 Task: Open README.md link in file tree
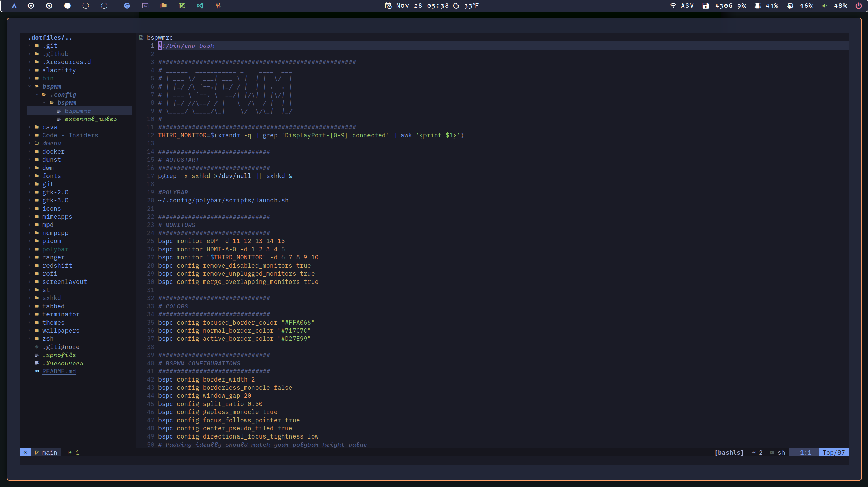point(59,371)
